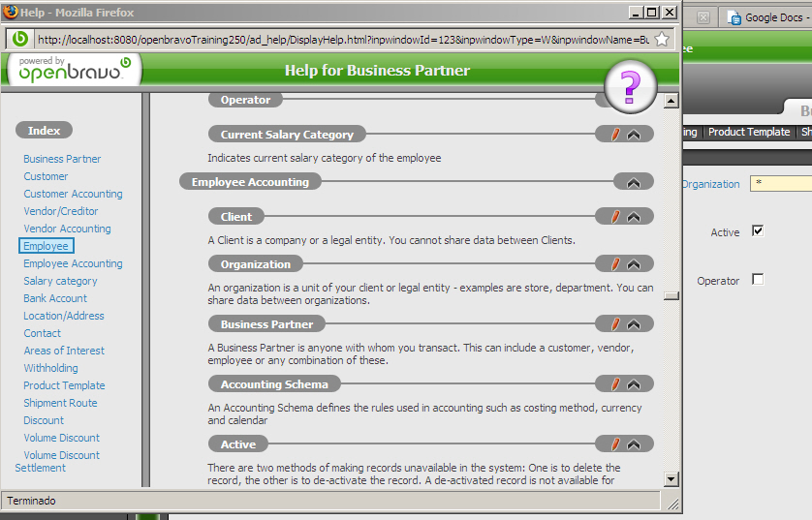The height and width of the screenshot is (520, 812).
Task: Click the Active section's pencil icon
Action: (614, 444)
